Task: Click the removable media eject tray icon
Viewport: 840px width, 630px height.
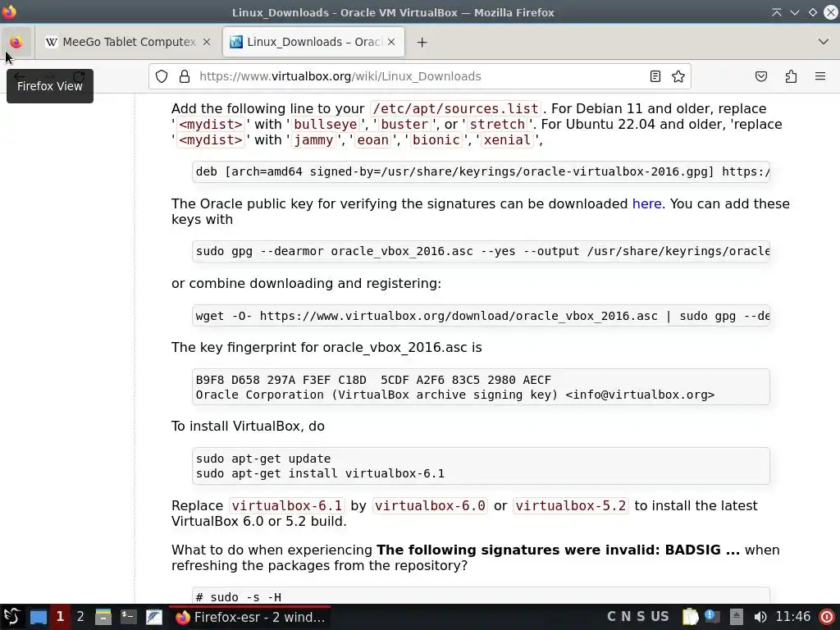Action: pyautogui.click(x=736, y=617)
